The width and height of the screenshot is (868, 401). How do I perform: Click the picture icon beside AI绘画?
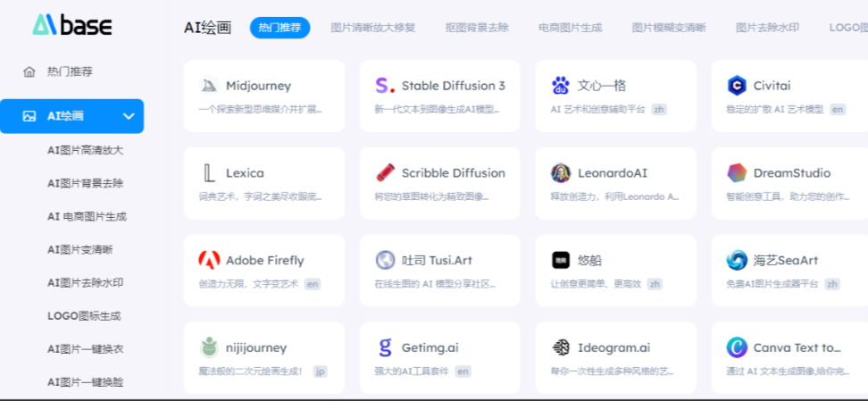coord(29,116)
